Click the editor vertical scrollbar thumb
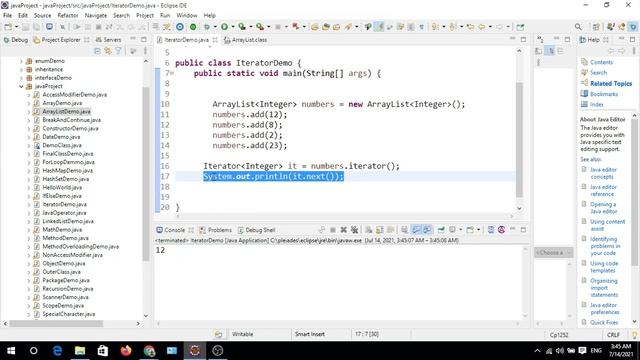The height and width of the screenshot is (360, 640). coord(519,139)
